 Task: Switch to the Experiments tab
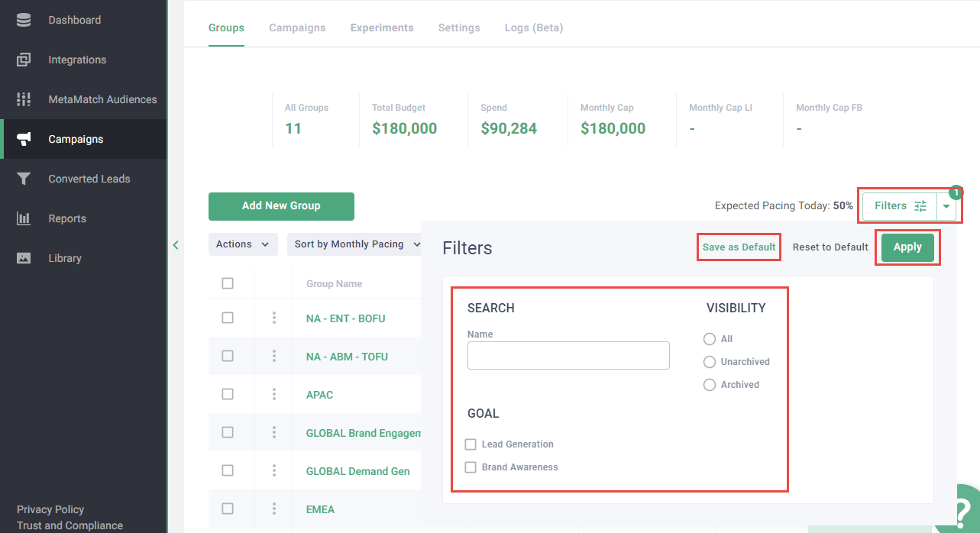pyautogui.click(x=382, y=27)
